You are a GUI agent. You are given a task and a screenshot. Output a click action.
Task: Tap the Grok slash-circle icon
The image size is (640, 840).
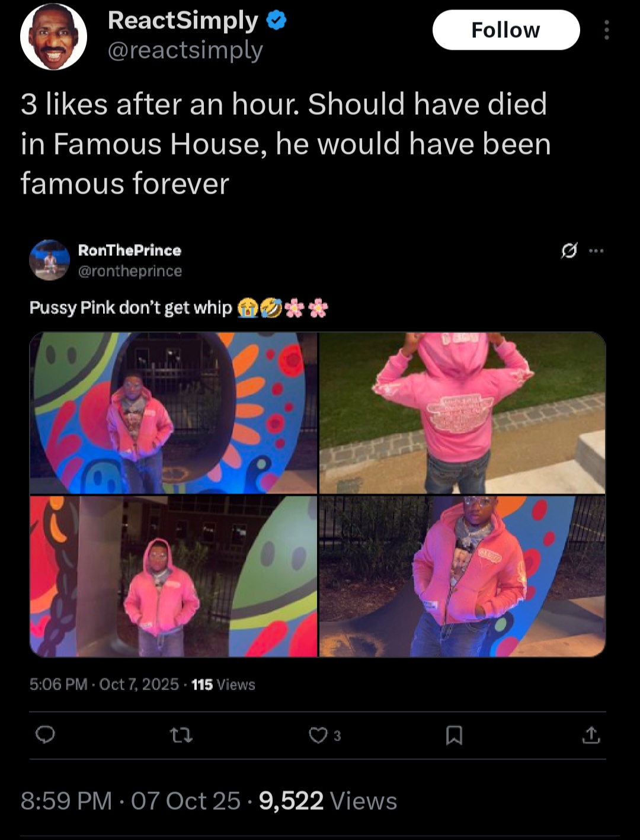click(x=568, y=251)
